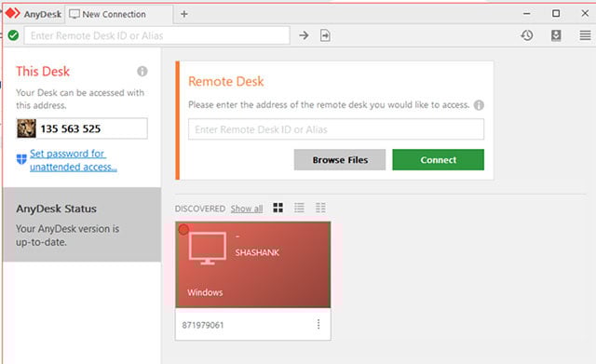Click the connect arrow icon in toolbar

pyautogui.click(x=304, y=35)
